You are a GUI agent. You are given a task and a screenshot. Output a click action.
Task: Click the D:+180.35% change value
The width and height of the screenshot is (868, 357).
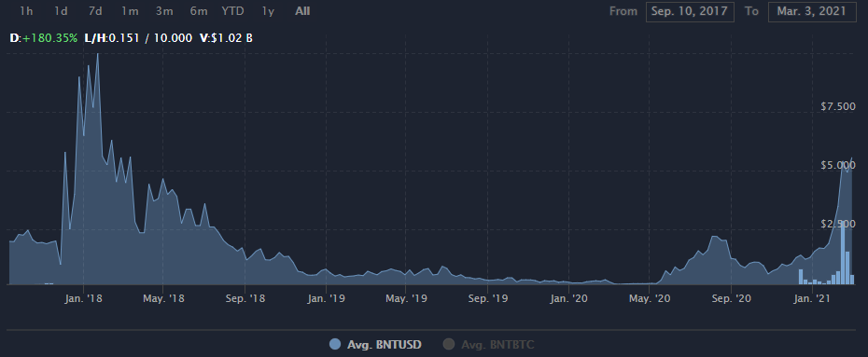[44, 38]
